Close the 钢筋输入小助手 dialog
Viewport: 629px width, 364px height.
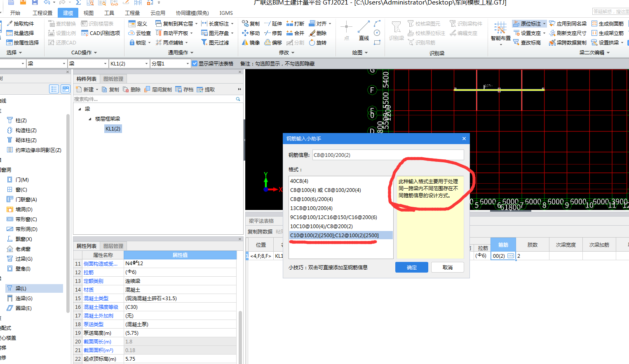[464, 138]
